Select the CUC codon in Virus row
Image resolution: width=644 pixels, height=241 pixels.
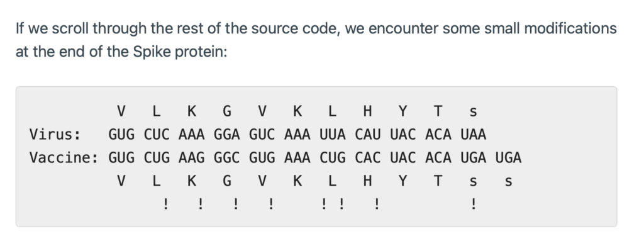click(x=157, y=135)
